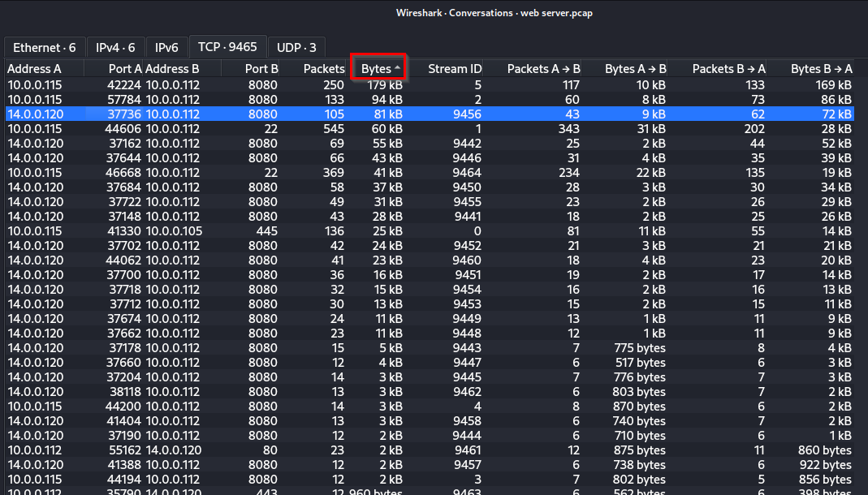The width and height of the screenshot is (868, 495).
Task: Sort conversations by Packets column
Action: [323, 69]
